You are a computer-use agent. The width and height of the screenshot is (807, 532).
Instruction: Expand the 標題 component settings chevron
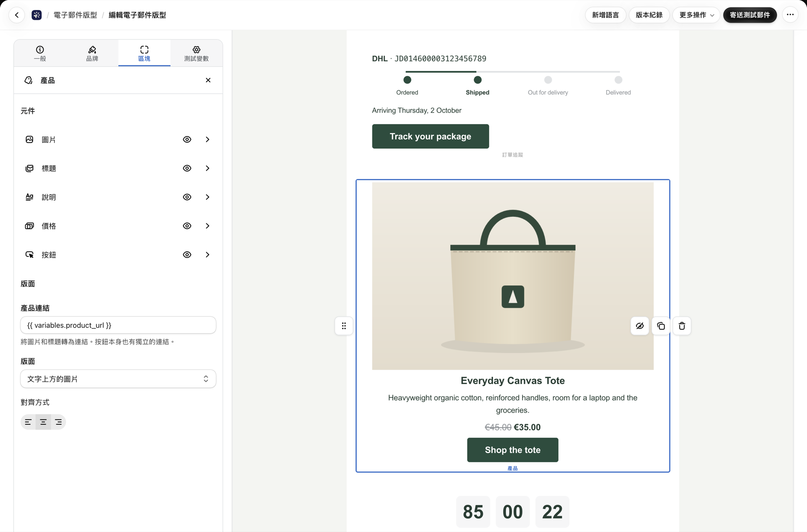[207, 169]
